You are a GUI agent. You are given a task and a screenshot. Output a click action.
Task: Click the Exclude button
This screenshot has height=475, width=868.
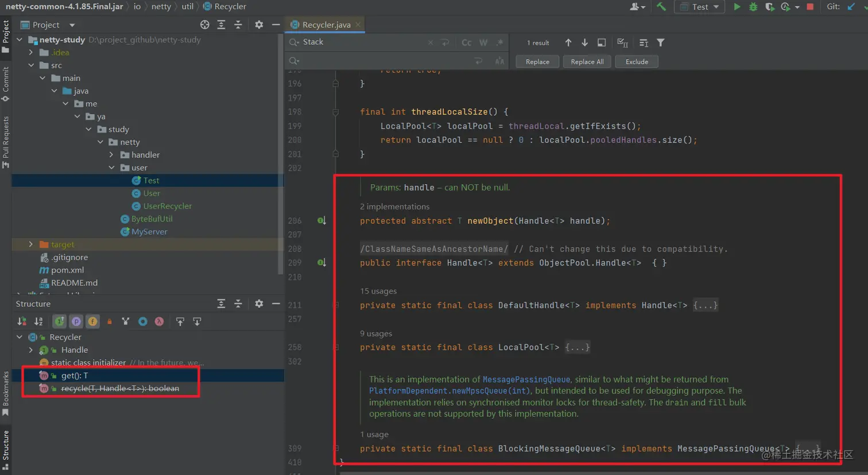click(x=637, y=61)
